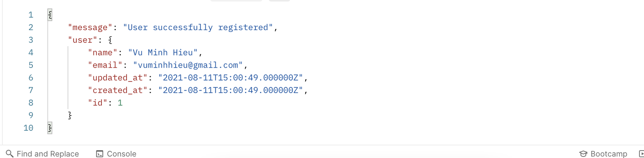The width and height of the screenshot is (644, 158).
Task: Click the created_at timestamp value
Action: coord(230,90)
